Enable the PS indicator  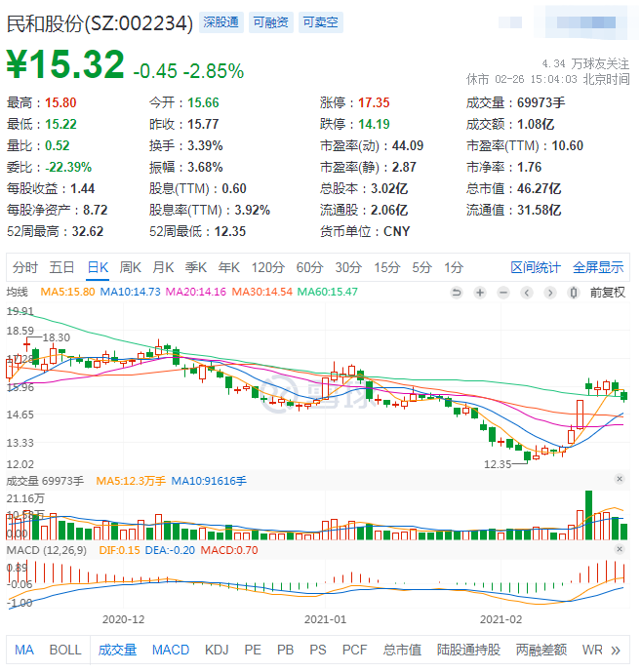(x=318, y=651)
